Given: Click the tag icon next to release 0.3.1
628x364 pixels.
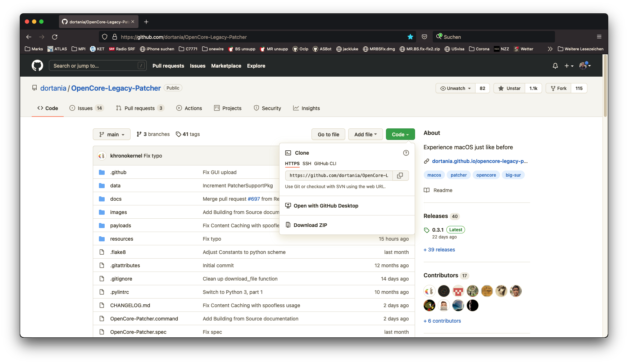Looking at the screenshot, I should (427, 230).
